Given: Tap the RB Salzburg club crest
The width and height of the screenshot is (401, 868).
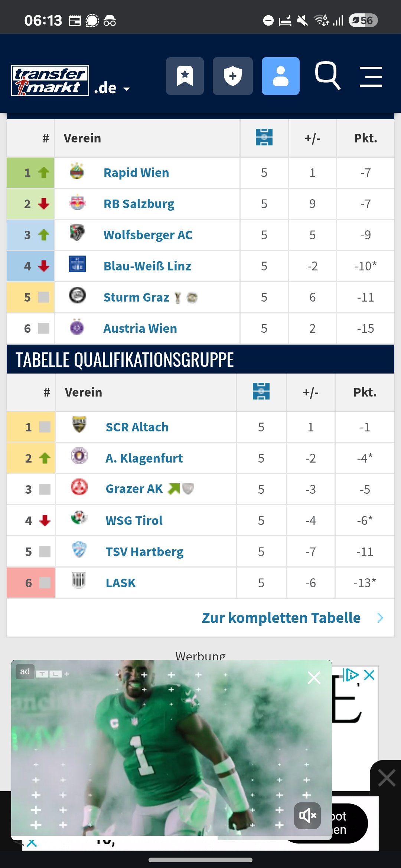Looking at the screenshot, I should tap(77, 203).
